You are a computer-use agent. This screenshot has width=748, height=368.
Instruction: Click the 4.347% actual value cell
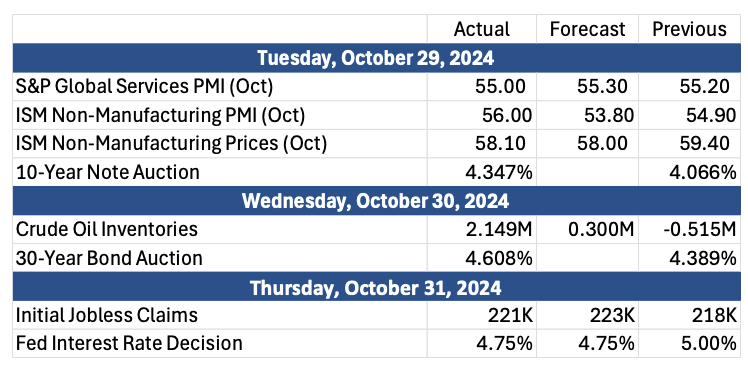[x=481, y=172]
